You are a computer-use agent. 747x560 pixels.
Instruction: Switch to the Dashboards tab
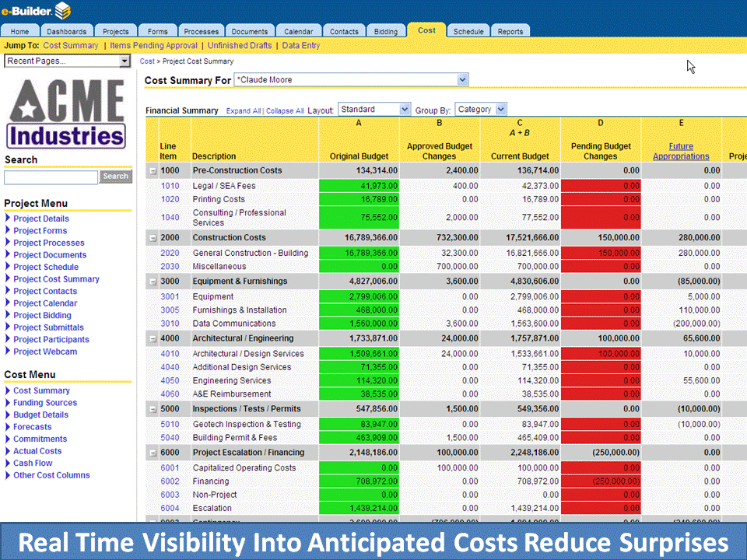tap(66, 32)
